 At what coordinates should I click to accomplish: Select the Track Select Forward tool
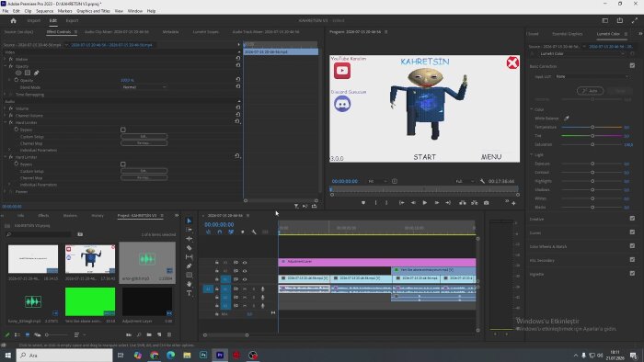click(189, 230)
